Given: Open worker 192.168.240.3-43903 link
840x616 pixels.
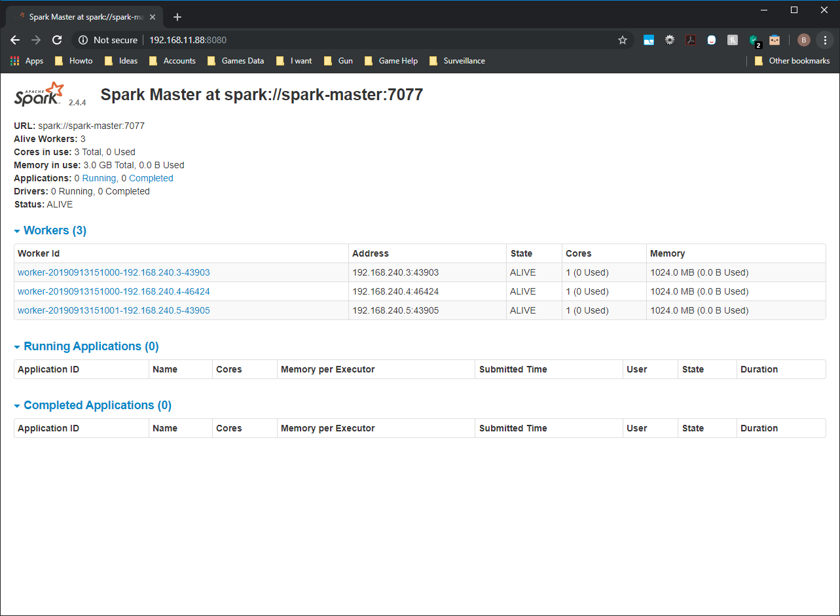Looking at the screenshot, I should pyautogui.click(x=114, y=272).
